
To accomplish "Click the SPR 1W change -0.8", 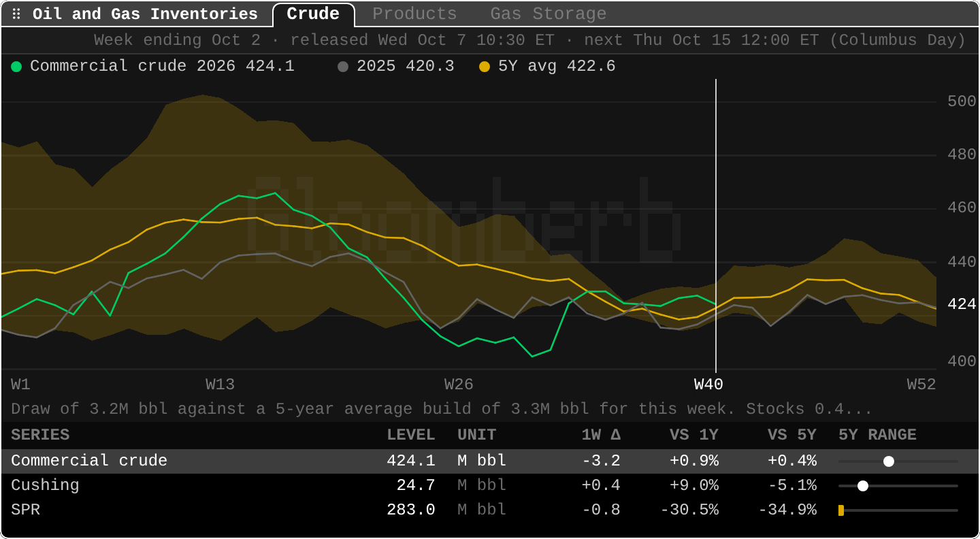I will (x=601, y=510).
